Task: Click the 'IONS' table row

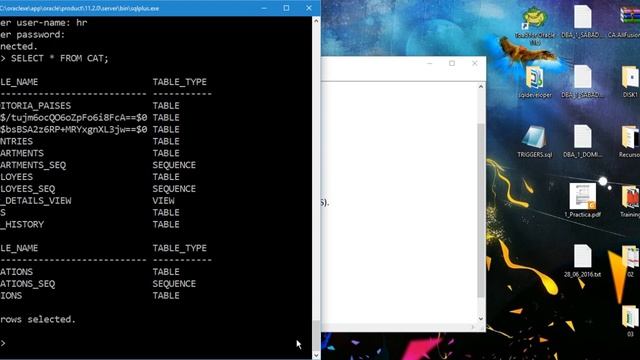Action: (90, 296)
